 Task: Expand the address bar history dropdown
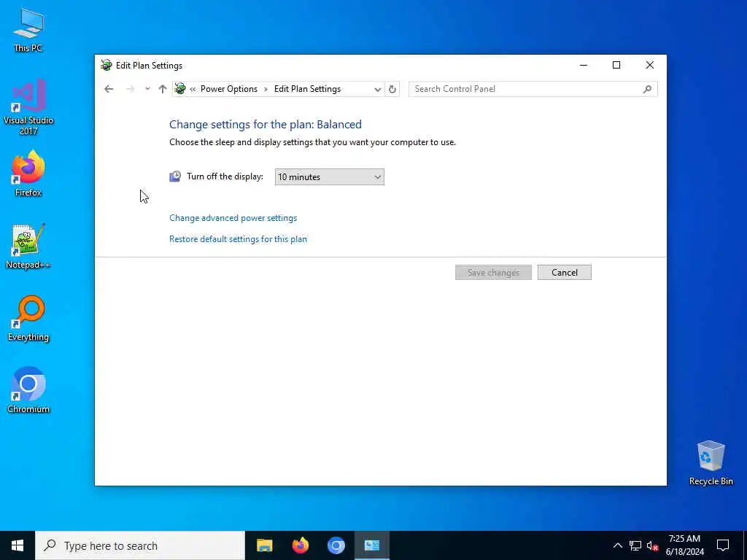click(x=377, y=89)
